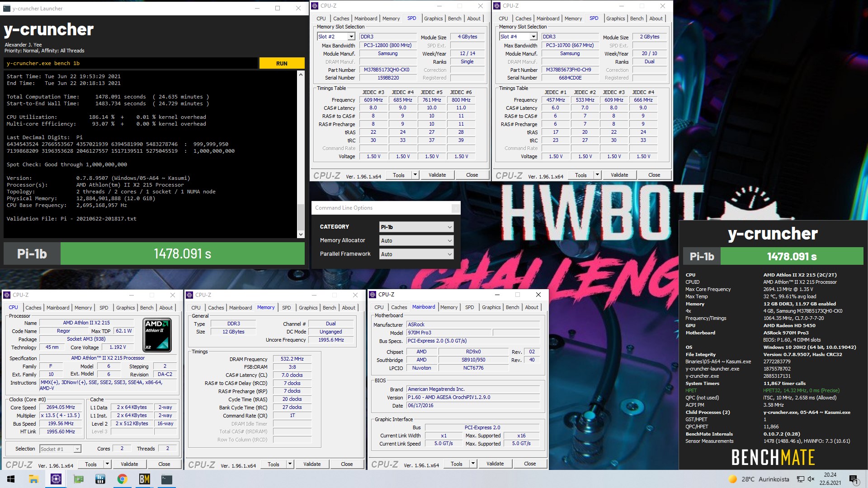Click Tools button in CPU-Z Motherboard window

pyautogui.click(x=457, y=464)
